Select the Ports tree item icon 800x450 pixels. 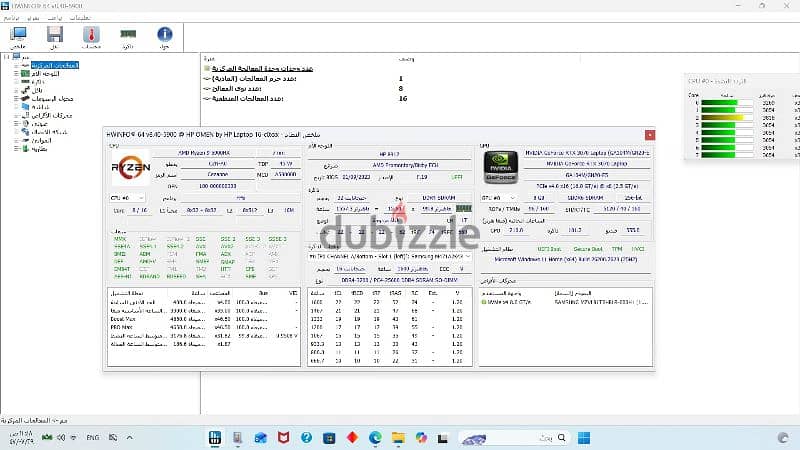point(25,140)
